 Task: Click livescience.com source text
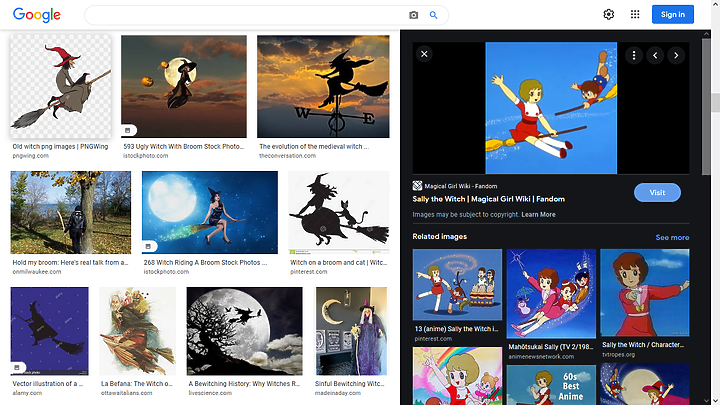point(210,393)
